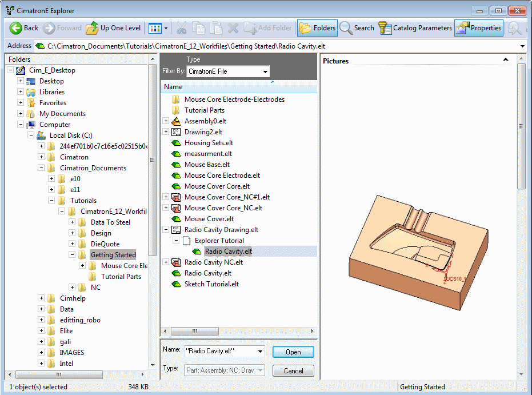Click the Open button
The height and width of the screenshot is (395, 532).
click(x=293, y=352)
